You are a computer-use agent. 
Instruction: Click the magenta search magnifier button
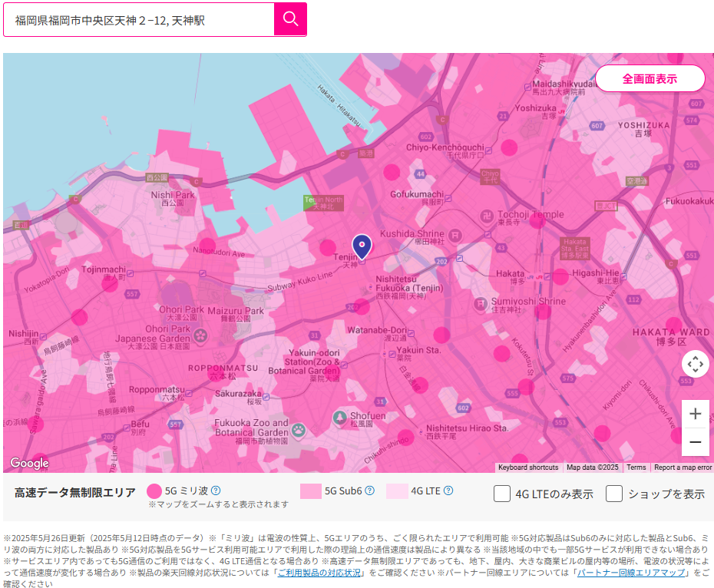(290, 19)
